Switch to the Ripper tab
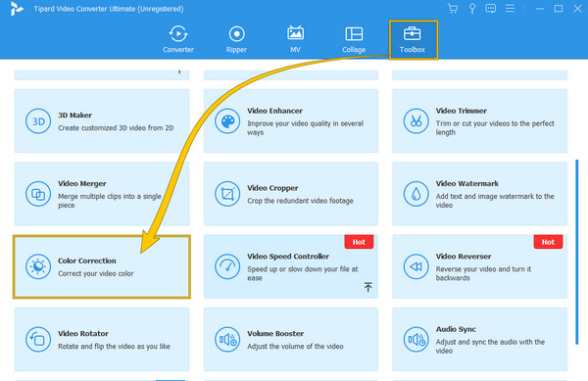 point(236,39)
